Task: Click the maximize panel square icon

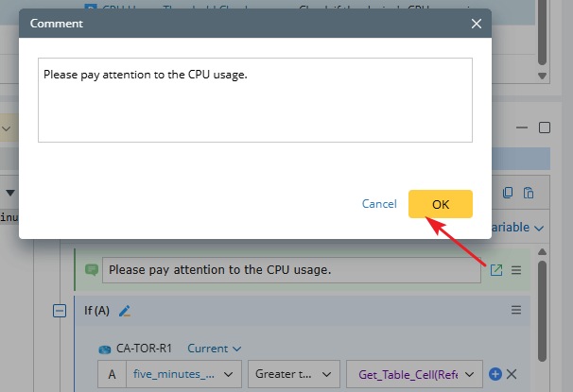Action: 544,128
